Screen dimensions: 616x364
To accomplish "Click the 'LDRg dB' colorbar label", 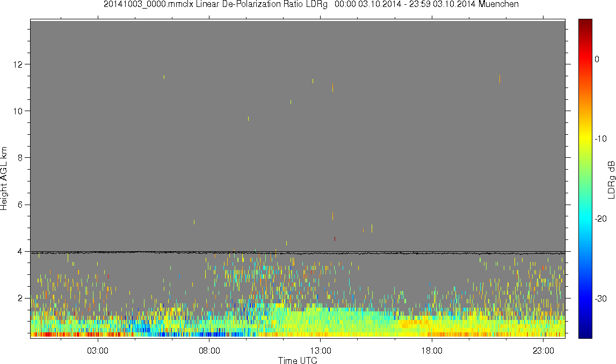I will 611,179.
